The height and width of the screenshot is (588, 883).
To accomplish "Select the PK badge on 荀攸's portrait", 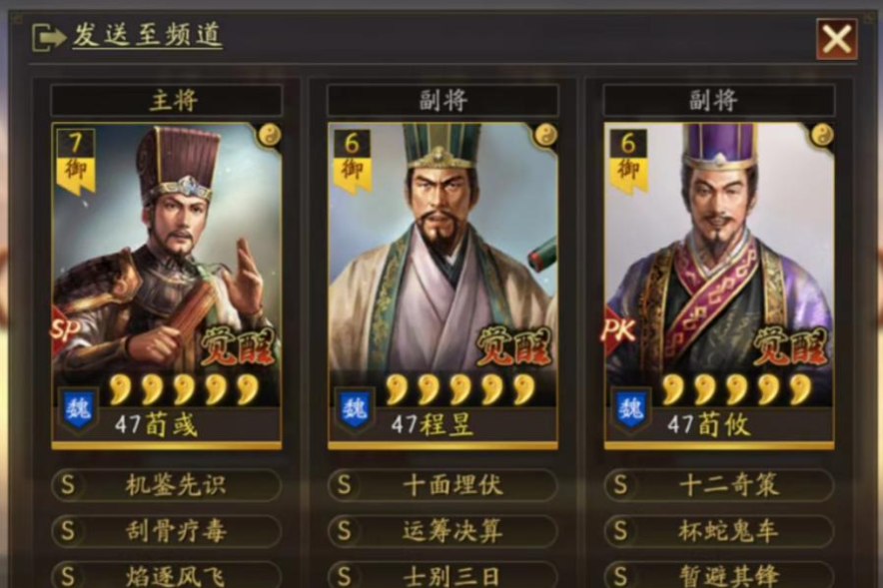I will [x=618, y=330].
